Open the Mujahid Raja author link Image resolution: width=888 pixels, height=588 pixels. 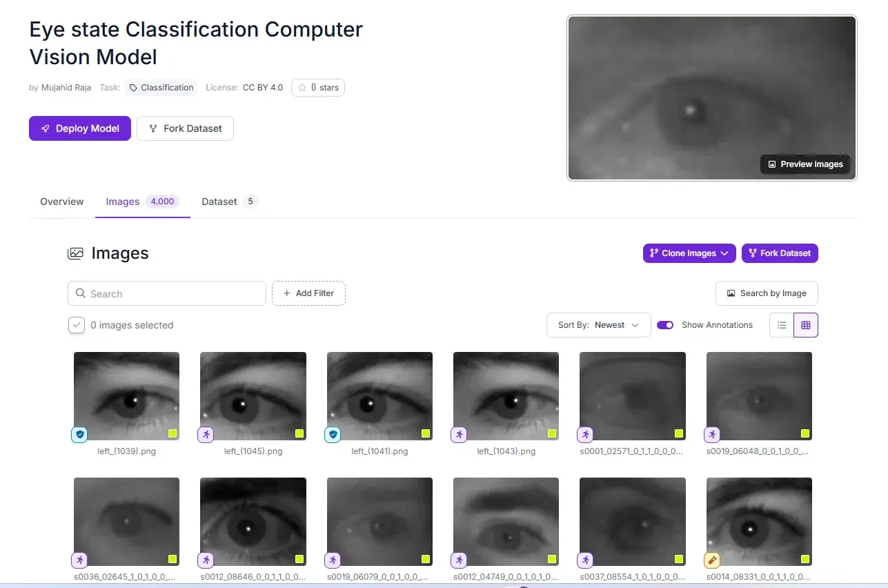click(x=66, y=88)
